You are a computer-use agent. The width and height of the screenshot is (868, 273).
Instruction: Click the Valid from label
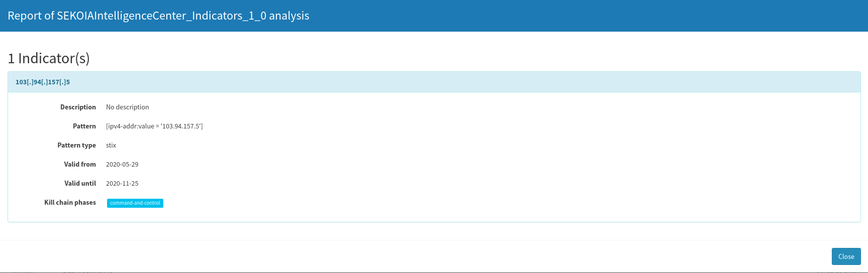click(80, 164)
